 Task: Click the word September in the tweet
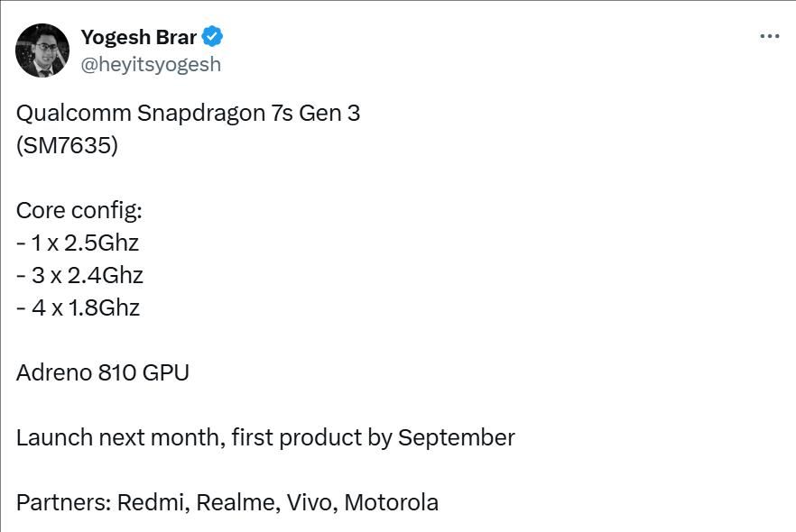[x=457, y=438]
